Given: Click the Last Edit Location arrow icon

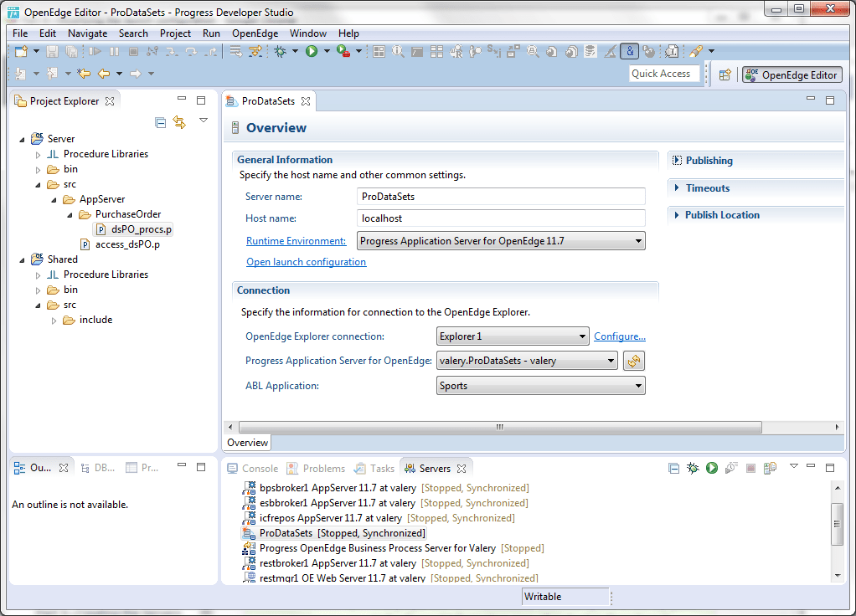Looking at the screenshot, I should (x=84, y=73).
